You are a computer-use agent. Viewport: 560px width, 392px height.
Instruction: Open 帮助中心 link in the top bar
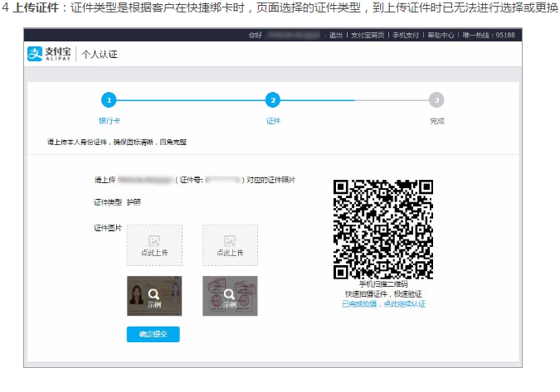[x=441, y=36]
